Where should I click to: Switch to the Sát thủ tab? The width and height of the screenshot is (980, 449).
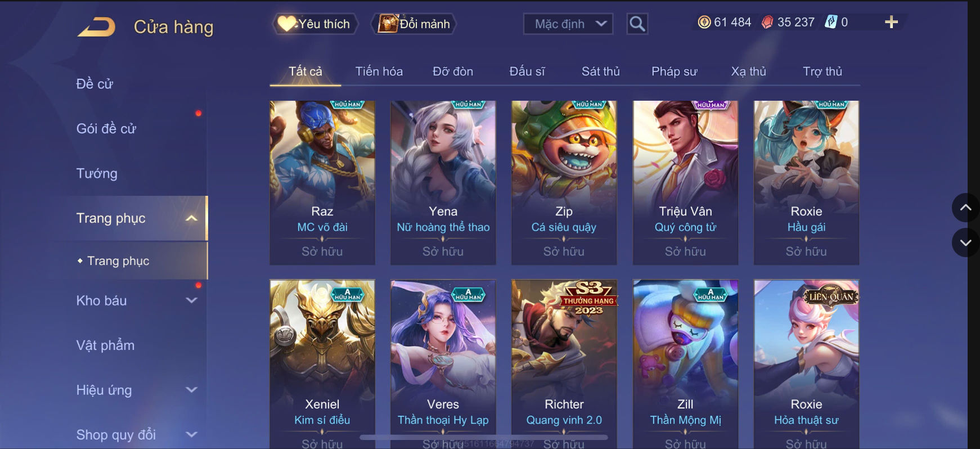click(x=600, y=71)
